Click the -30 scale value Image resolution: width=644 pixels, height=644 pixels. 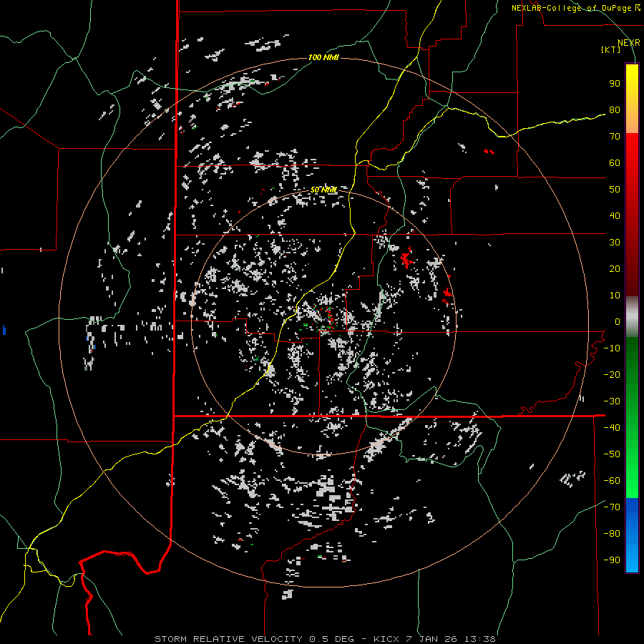pos(612,401)
